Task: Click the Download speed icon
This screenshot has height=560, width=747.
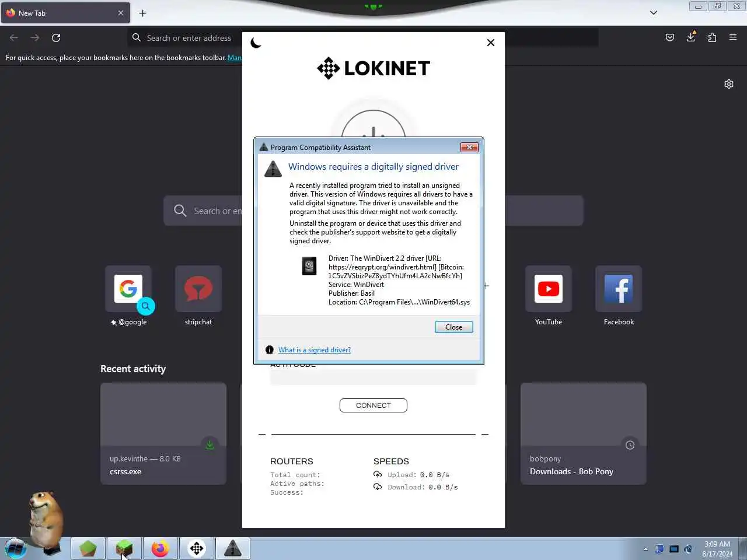Action: (378, 487)
